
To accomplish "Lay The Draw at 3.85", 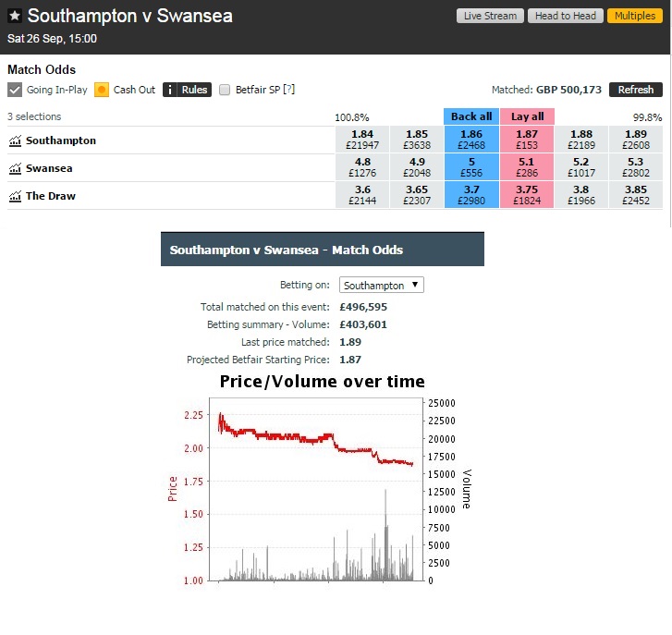I will click(636, 195).
